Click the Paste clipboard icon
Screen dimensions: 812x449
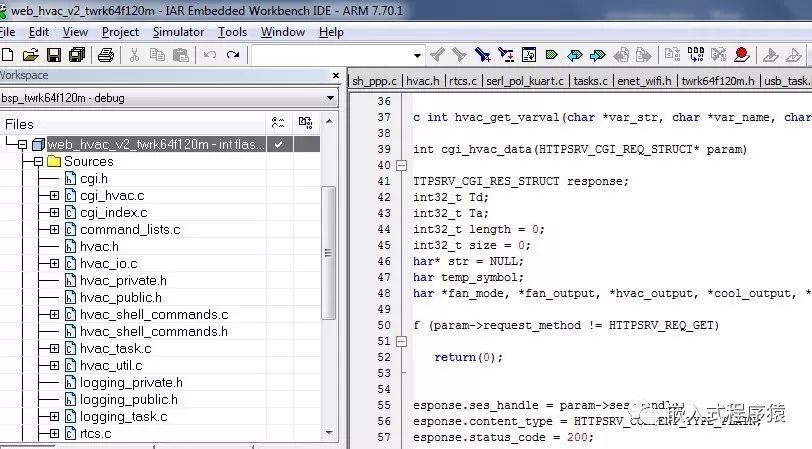coord(180,54)
